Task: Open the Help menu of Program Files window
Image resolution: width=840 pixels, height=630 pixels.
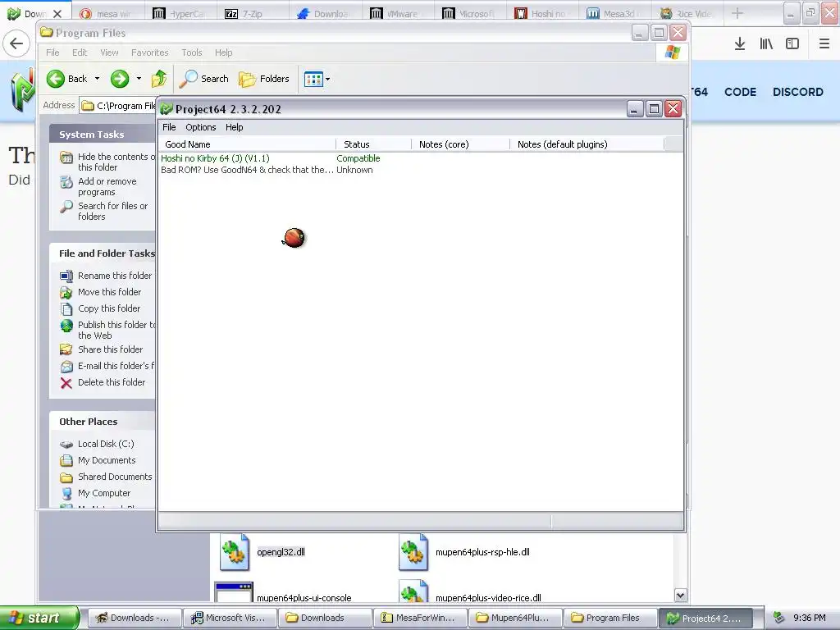Action: (223, 52)
